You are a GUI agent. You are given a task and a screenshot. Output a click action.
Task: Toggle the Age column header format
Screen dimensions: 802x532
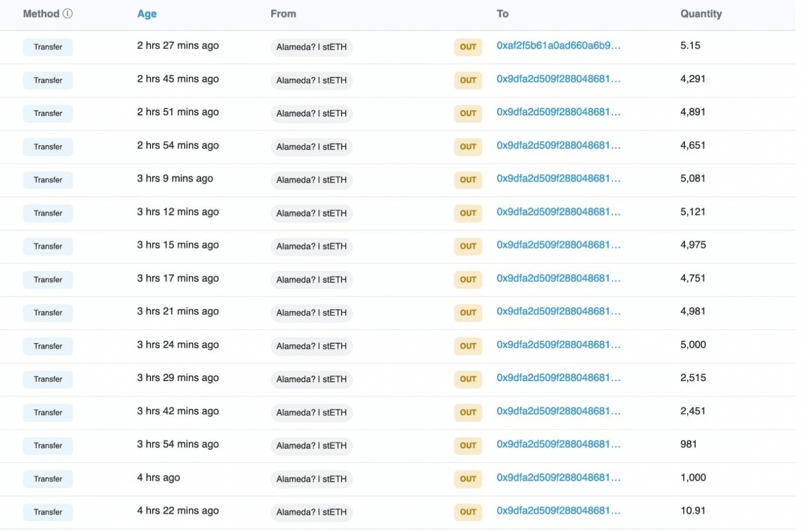[147, 14]
